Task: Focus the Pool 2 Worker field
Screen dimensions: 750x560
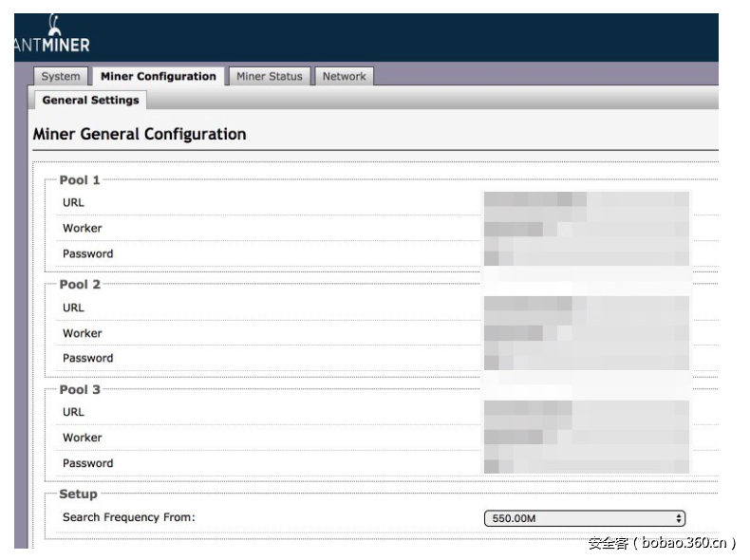Action: click(586, 333)
